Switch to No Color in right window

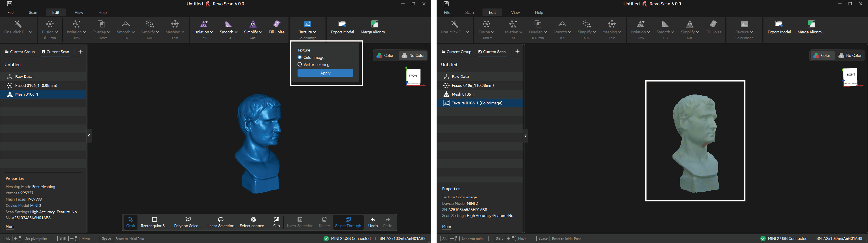click(x=850, y=55)
